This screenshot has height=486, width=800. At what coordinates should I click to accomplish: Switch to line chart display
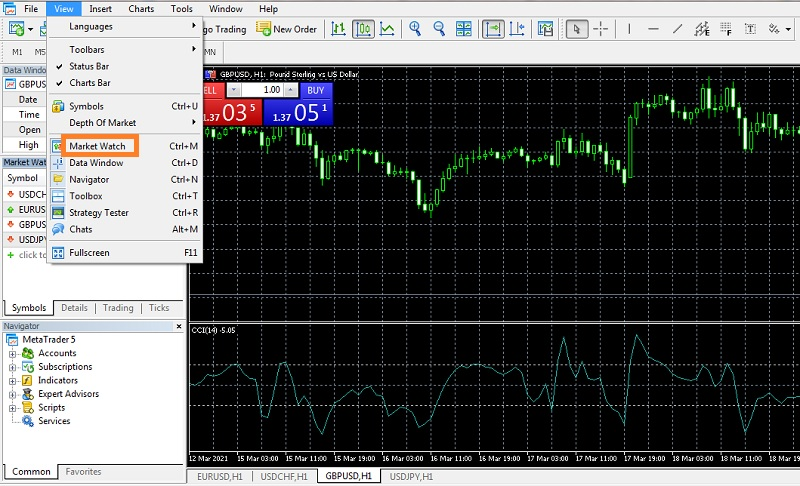(x=387, y=29)
